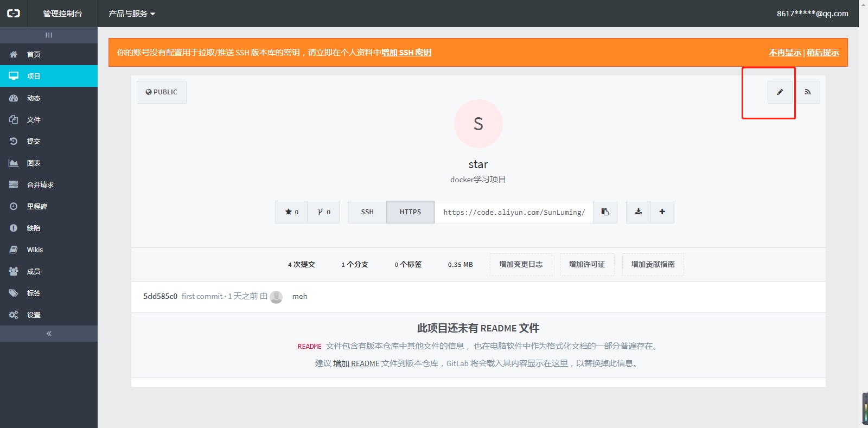This screenshot has width=868, height=428.
Task: Click the 缺陷 exclamation icon
Action: pos(14,228)
